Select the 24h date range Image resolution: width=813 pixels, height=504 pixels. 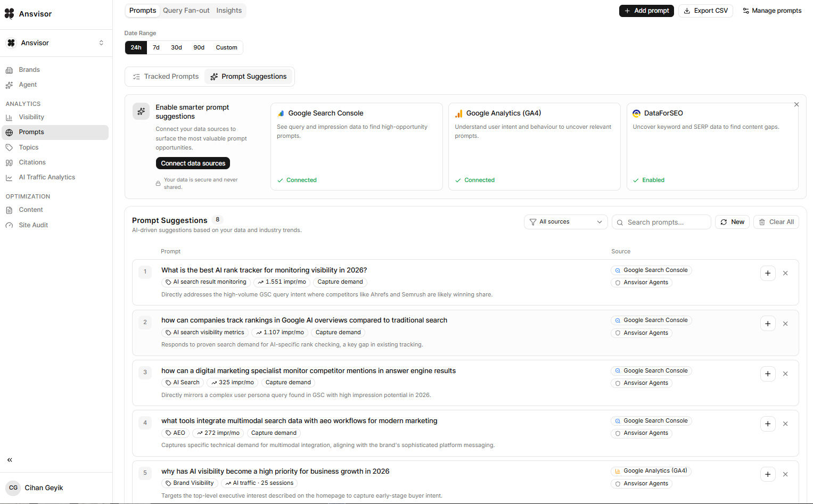[136, 47]
